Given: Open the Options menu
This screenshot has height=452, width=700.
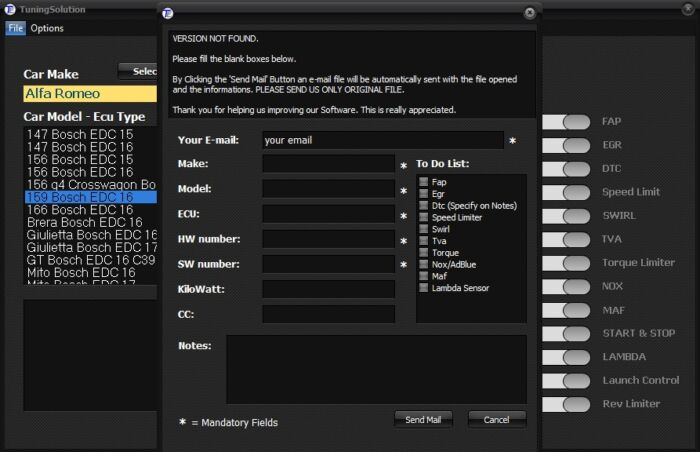Looking at the screenshot, I should pos(47,28).
